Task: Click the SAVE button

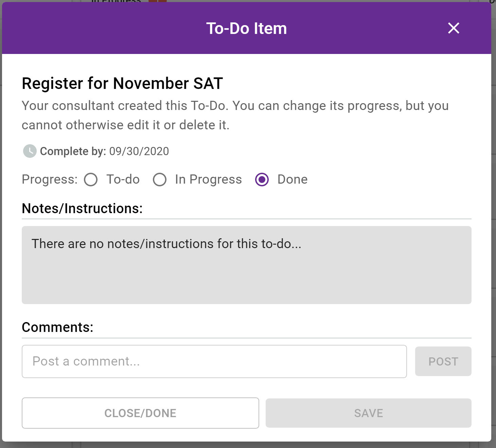Action: tap(369, 413)
